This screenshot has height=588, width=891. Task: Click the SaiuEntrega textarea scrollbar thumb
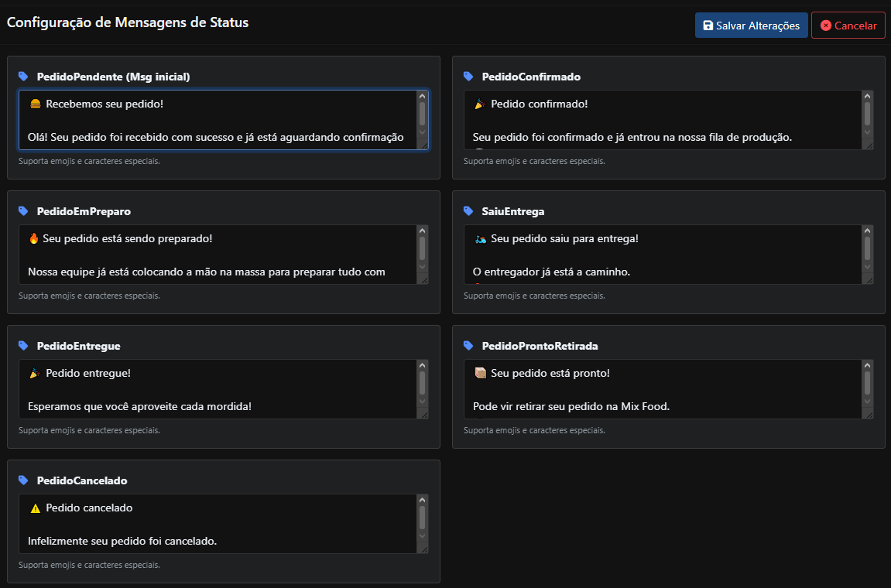(x=867, y=248)
